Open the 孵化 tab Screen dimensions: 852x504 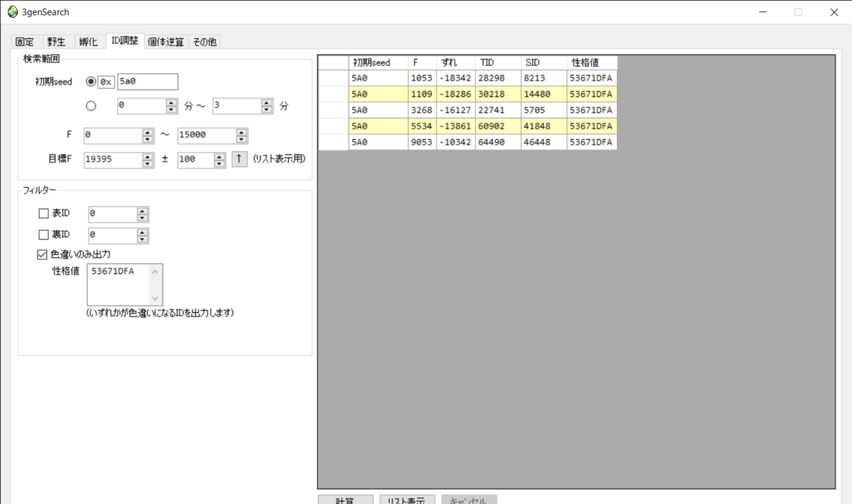pyautogui.click(x=89, y=43)
